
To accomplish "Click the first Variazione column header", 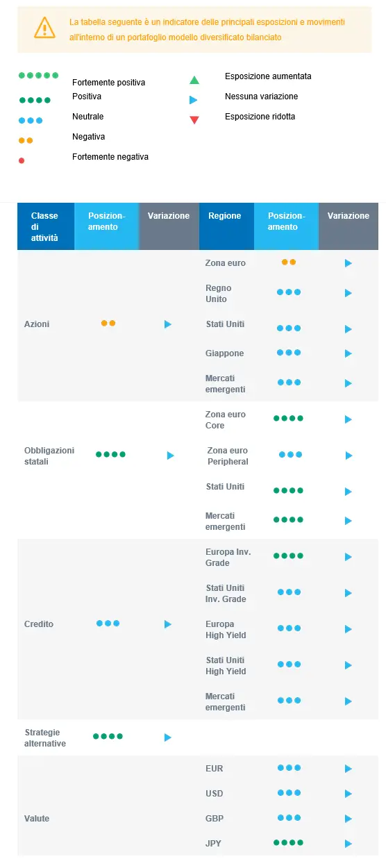I will click(169, 226).
